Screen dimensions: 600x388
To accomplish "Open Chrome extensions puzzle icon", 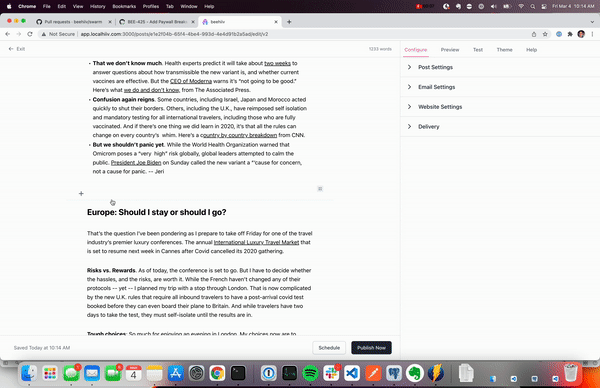I will 570,34.
